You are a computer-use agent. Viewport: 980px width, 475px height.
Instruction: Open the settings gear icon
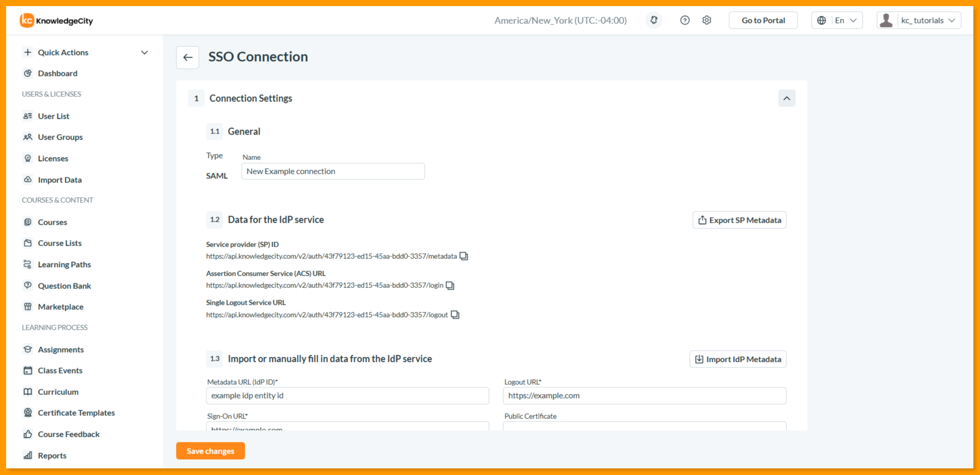pos(707,20)
